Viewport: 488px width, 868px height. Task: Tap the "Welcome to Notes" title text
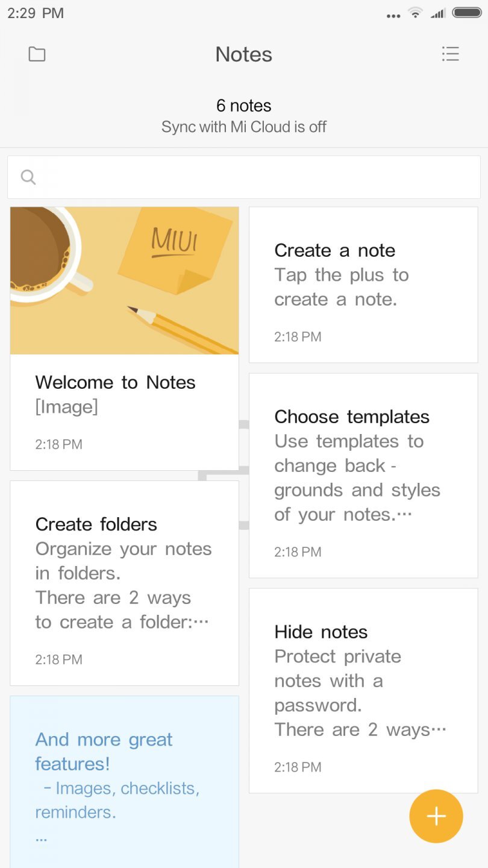point(115,382)
